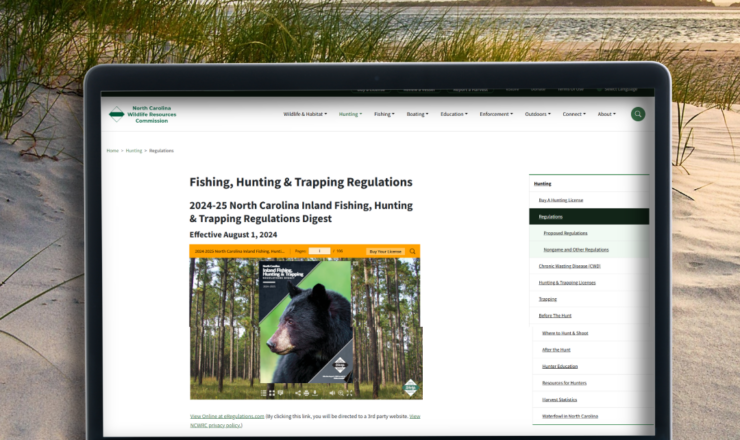Click the Home breadcrumb link
The height and width of the screenshot is (440, 740).
click(x=112, y=151)
